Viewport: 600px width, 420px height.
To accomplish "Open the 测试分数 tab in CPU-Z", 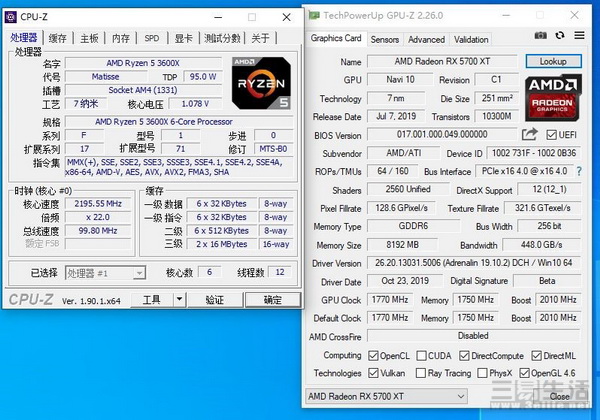I will 222,38.
